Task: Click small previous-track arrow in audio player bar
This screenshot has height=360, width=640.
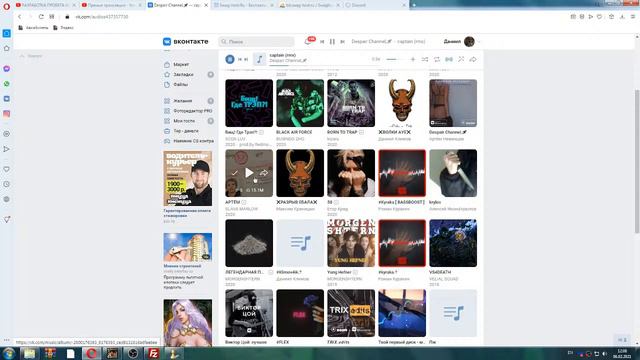Action: [x=240, y=59]
